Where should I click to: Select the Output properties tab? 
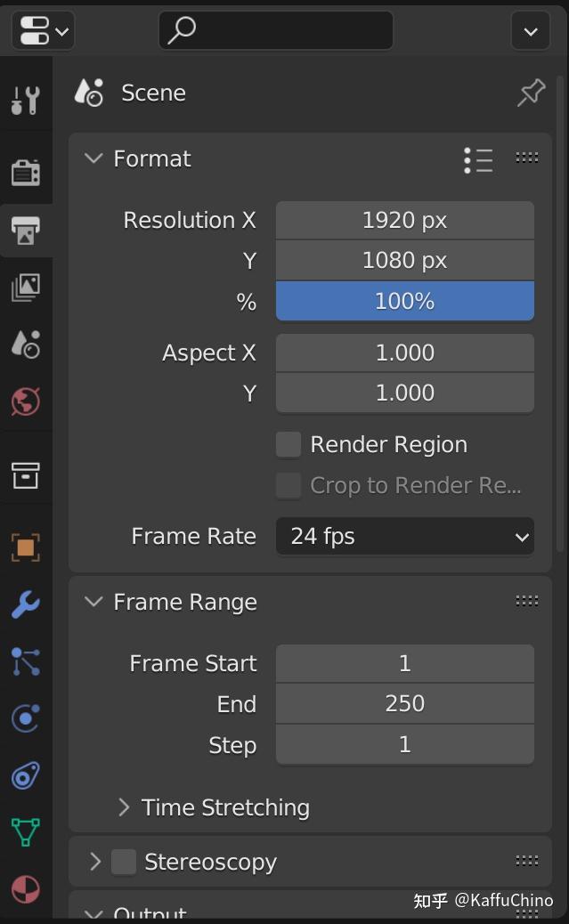(26, 230)
